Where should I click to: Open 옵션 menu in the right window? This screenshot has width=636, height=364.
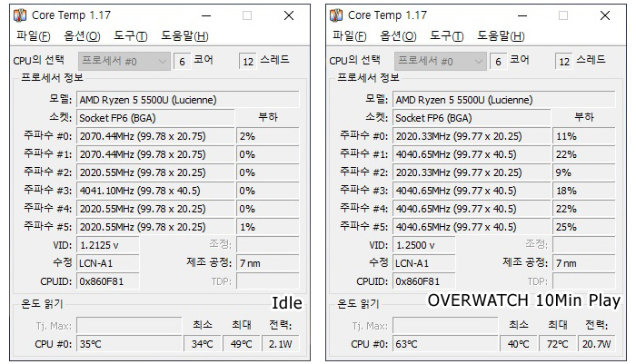[x=398, y=36]
